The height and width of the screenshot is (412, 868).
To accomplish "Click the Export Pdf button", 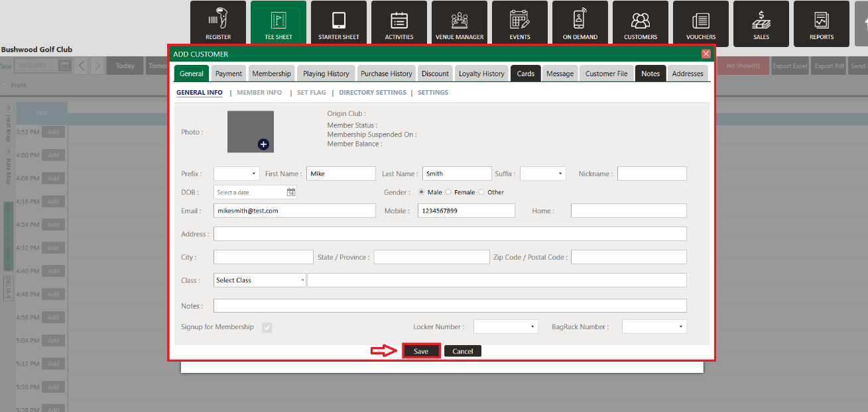I will point(830,66).
